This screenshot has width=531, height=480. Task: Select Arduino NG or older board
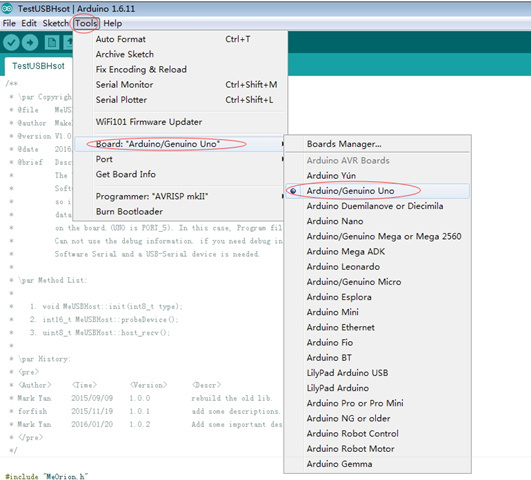click(377, 418)
